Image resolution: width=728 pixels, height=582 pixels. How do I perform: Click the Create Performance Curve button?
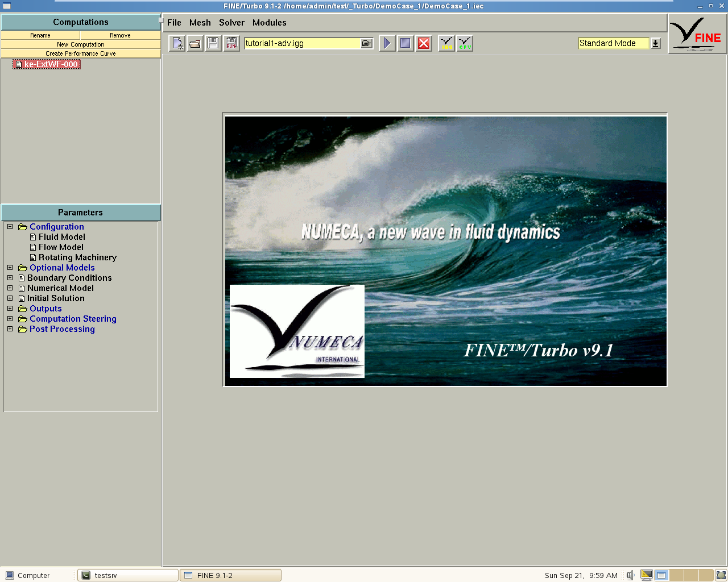pyautogui.click(x=81, y=53)
